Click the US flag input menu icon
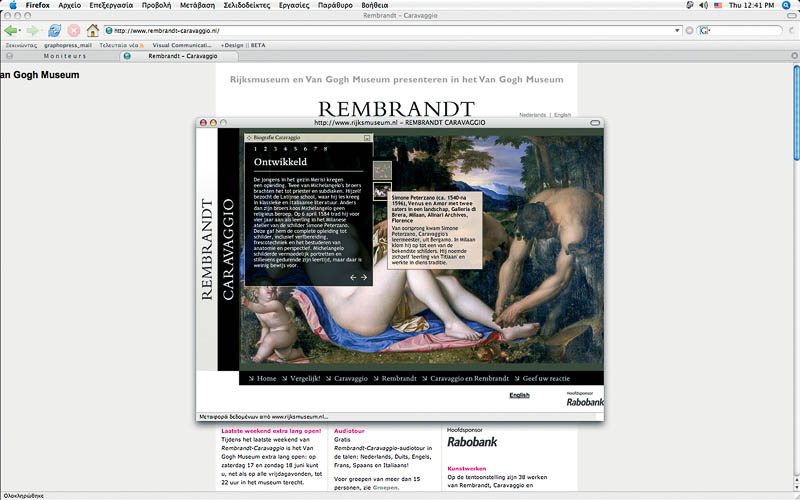The image size is (800, 500). tap(718, 5)
